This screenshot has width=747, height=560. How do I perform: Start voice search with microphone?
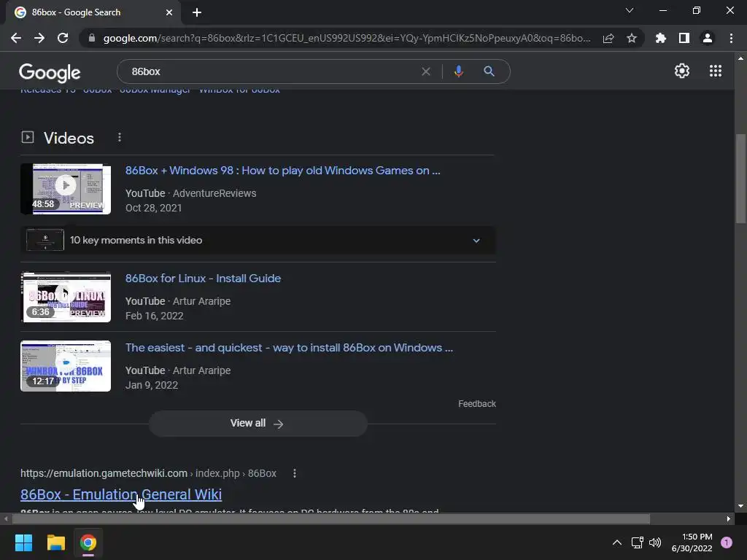458,71
